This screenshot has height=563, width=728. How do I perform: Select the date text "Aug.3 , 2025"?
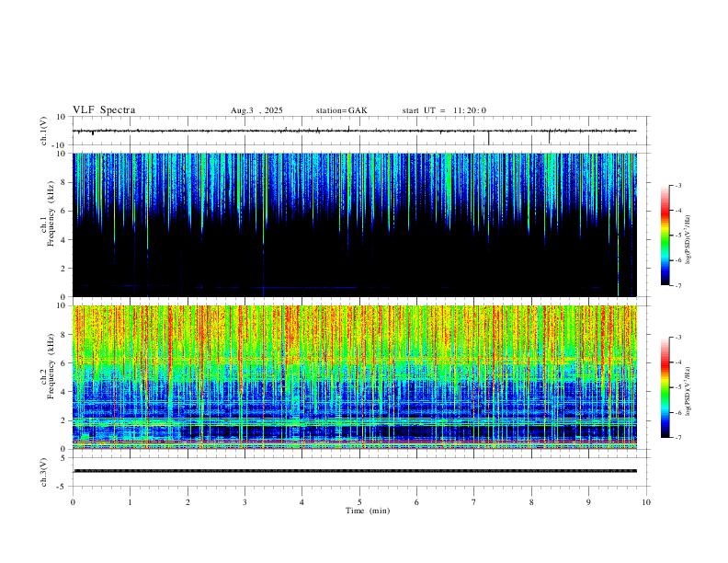tap(256, 110)
